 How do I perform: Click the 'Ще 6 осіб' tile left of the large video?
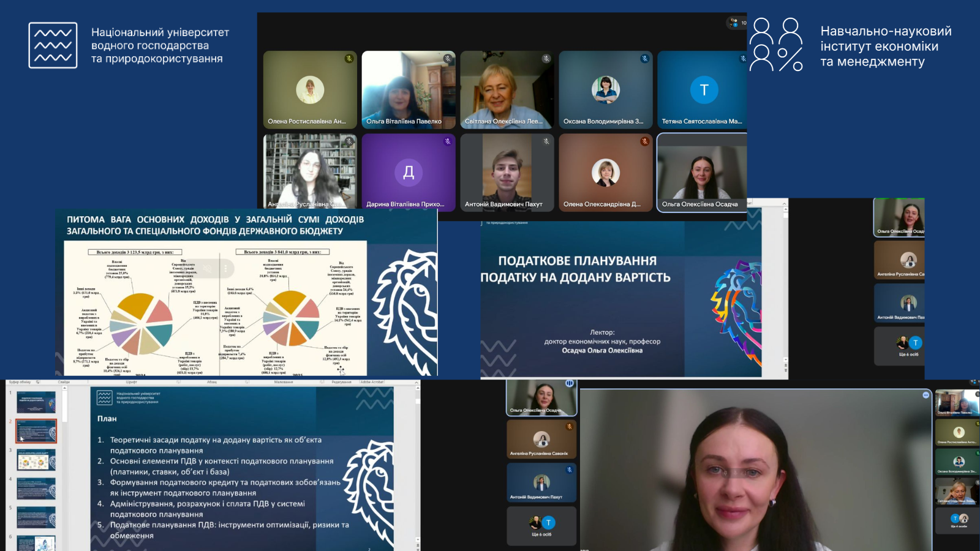[x=541, y=526]
